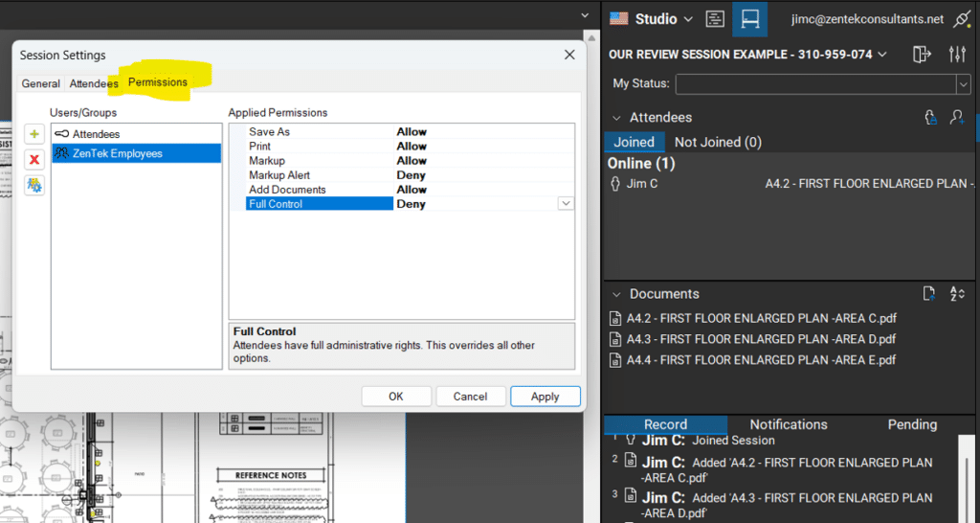The width and height of the screenshot is (980, 523).
Task: Open the Full Control Deny dropdown arrow
Action: pos(566,204)
